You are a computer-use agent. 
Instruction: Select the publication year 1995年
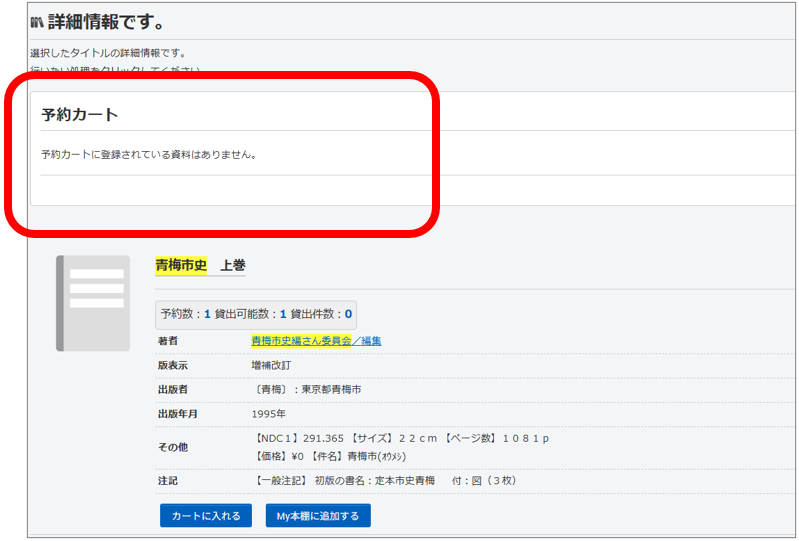(268, 414)
